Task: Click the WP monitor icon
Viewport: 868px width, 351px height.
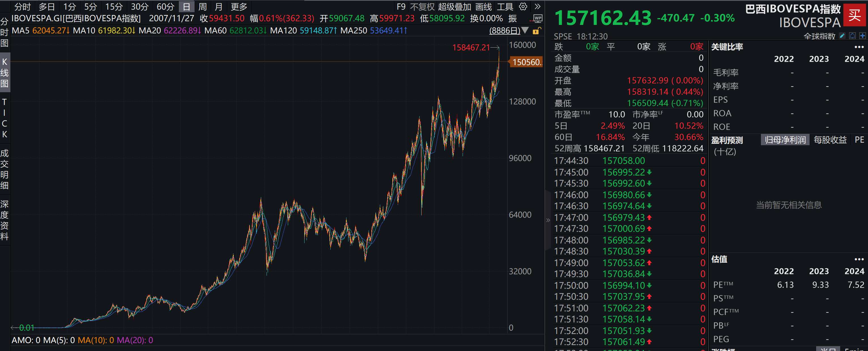Action: (x=538, y=18)
